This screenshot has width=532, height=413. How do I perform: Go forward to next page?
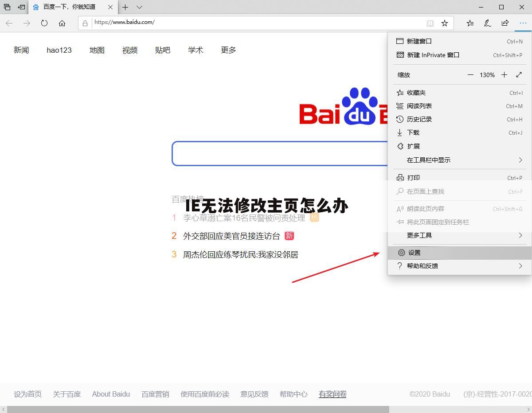[27, 23]
